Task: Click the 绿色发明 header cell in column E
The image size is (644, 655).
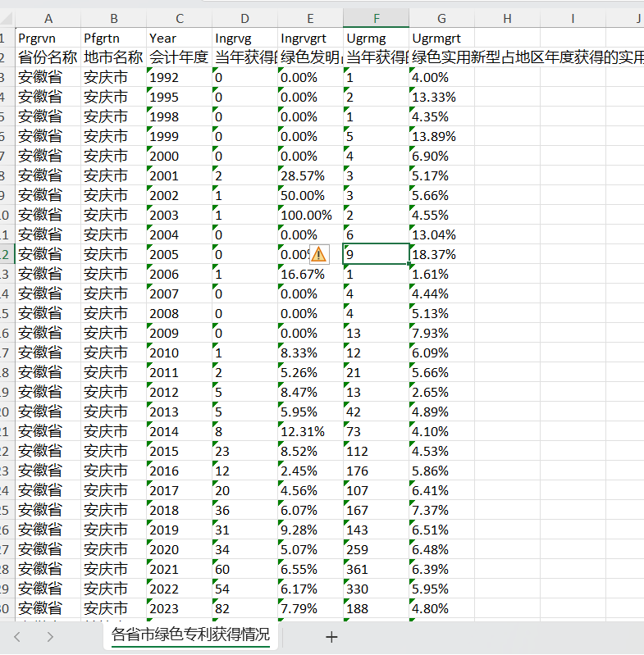Action: click(x=310, y=57)
